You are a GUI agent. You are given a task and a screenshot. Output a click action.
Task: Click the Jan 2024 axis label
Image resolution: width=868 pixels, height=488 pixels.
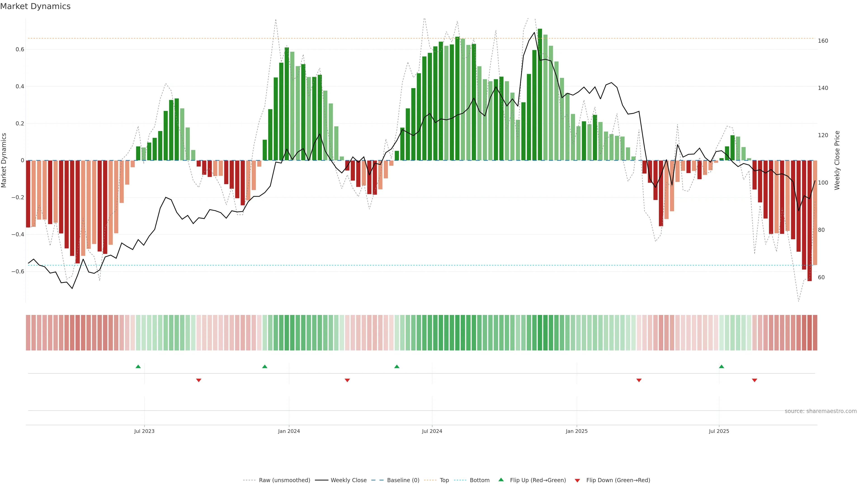click(x=289, y=431)
